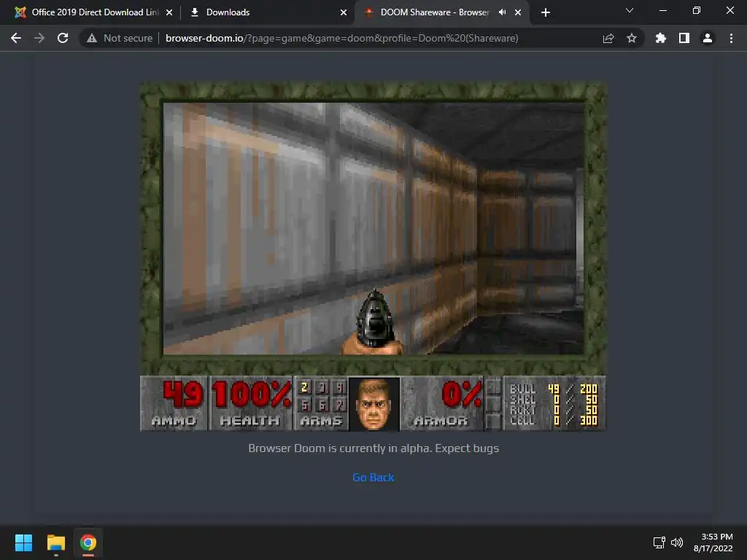Screen dimensions: 747x560
Task: Open the volume tray icon
Action: click(x=677, y=542)
